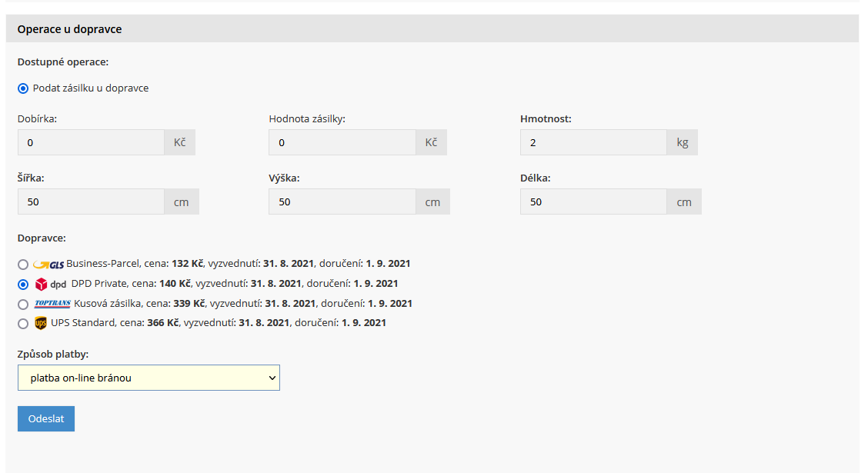Click the Kč unit label beside Dobírka
The width and height of the screenshot is (868, 473).
180,142
